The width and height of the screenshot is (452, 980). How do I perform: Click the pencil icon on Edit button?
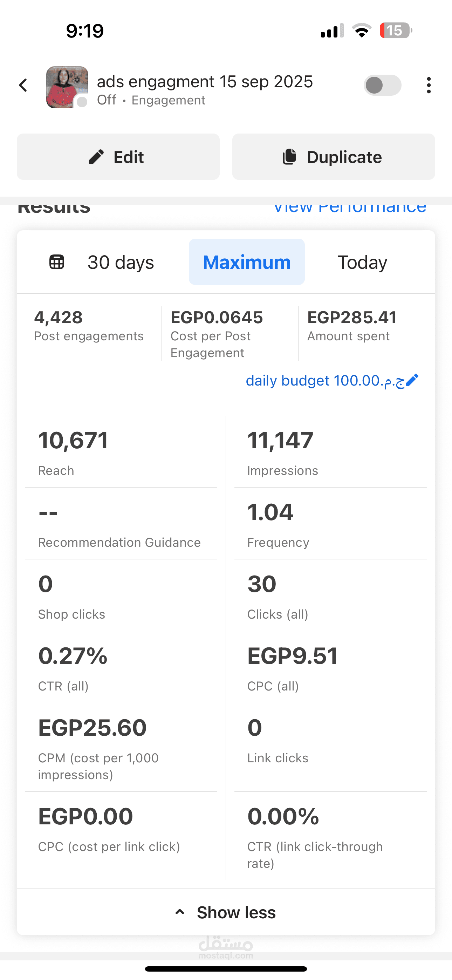coord(96,157)
